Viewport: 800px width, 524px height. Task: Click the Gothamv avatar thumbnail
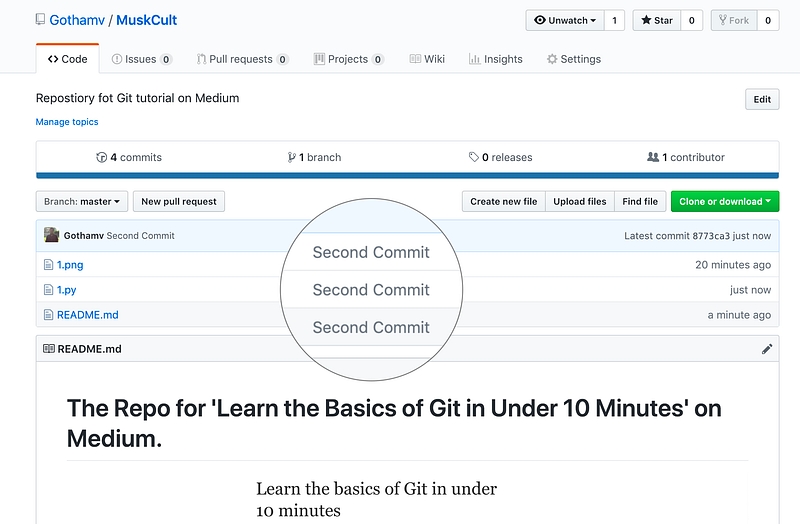51,235
